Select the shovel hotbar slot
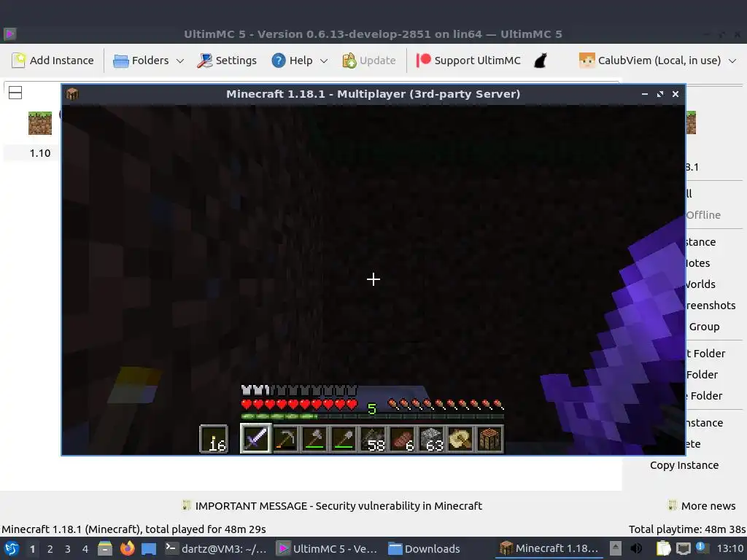 344,438
